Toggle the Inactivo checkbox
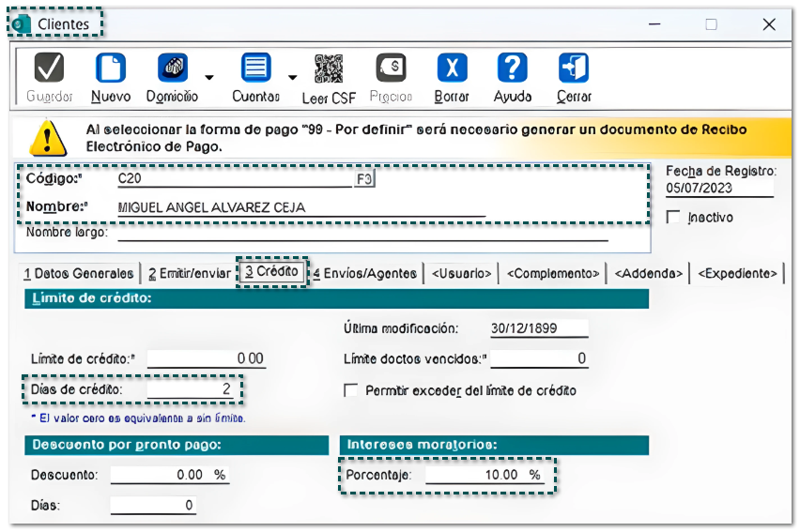Screen dimensions: 800x532 (x=673, y=217)
